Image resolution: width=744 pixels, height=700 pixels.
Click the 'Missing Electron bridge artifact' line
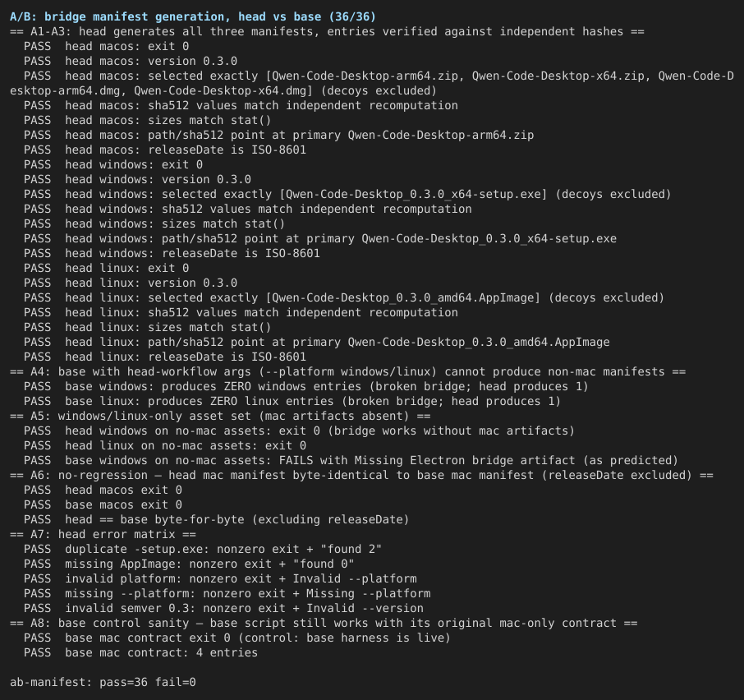coord(351,460)
